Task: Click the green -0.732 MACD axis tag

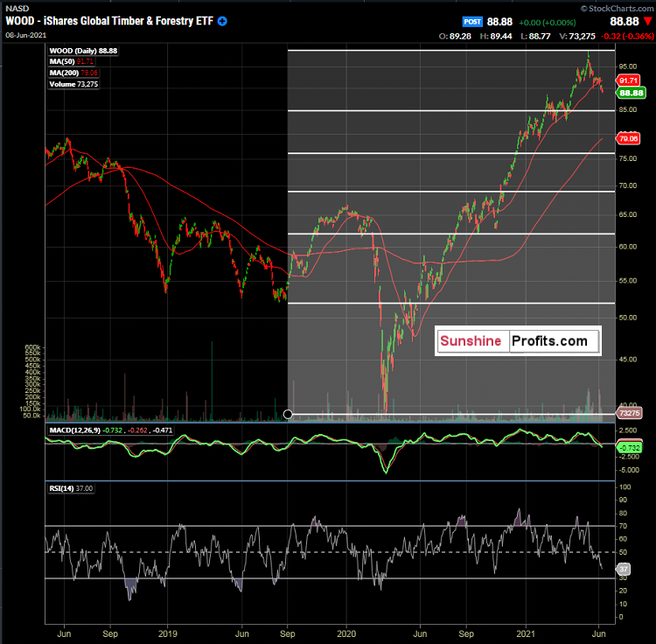Action: pos(629,448)
